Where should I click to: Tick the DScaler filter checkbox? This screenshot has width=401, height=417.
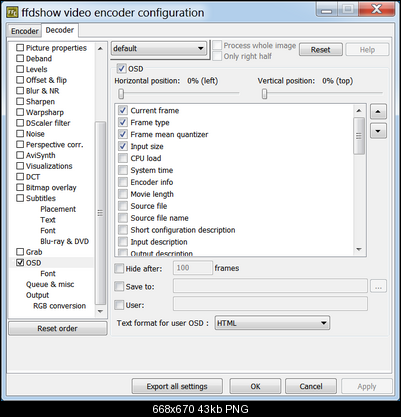pyautogui.click(x=20, y=123)
